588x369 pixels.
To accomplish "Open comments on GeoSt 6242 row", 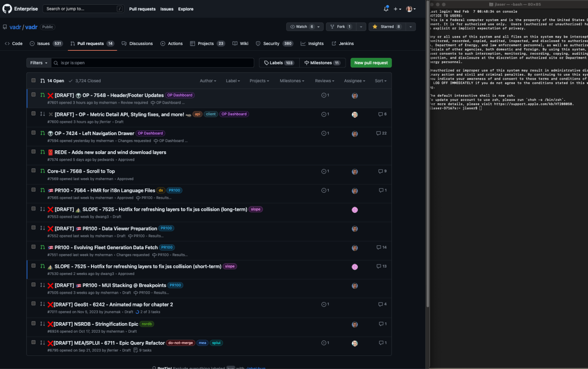I will [382, 304].
